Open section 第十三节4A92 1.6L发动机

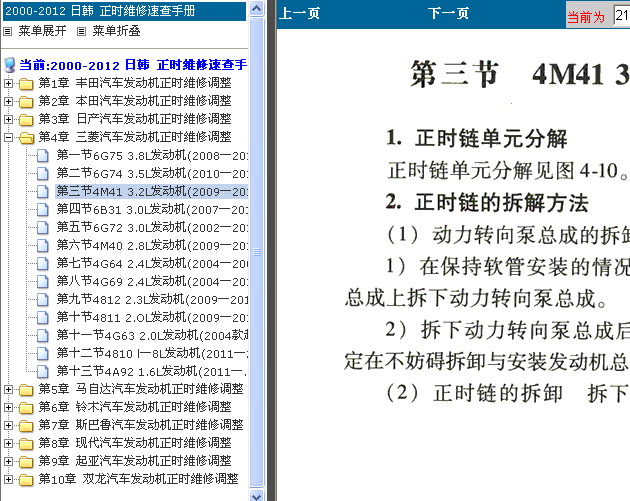pos(152,372)
